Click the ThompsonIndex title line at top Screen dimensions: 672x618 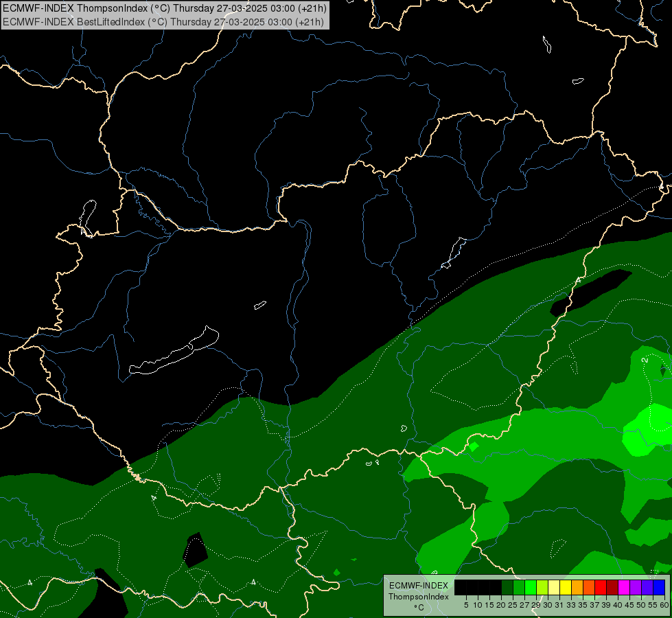(x=165, y=8)
